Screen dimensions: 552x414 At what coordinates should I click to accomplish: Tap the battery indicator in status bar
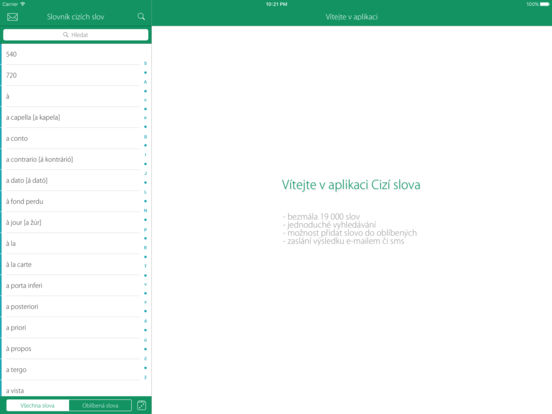544,4
